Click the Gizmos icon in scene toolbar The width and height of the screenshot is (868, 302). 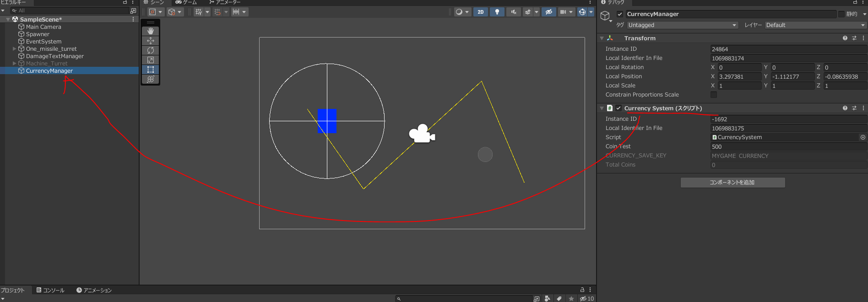click(582, 12)
